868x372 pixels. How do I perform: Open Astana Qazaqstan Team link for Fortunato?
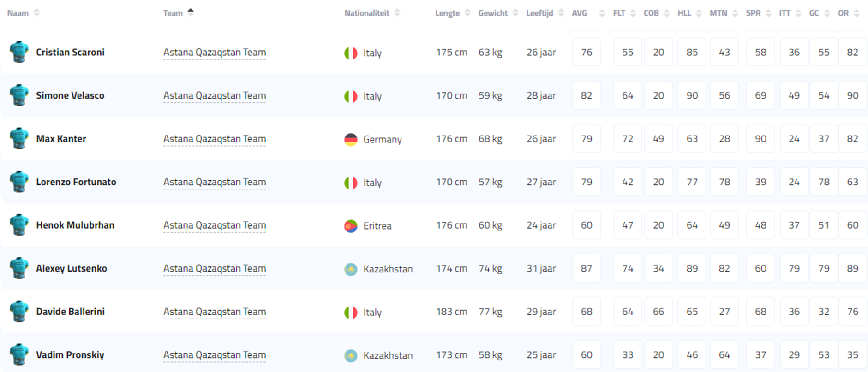214,182
